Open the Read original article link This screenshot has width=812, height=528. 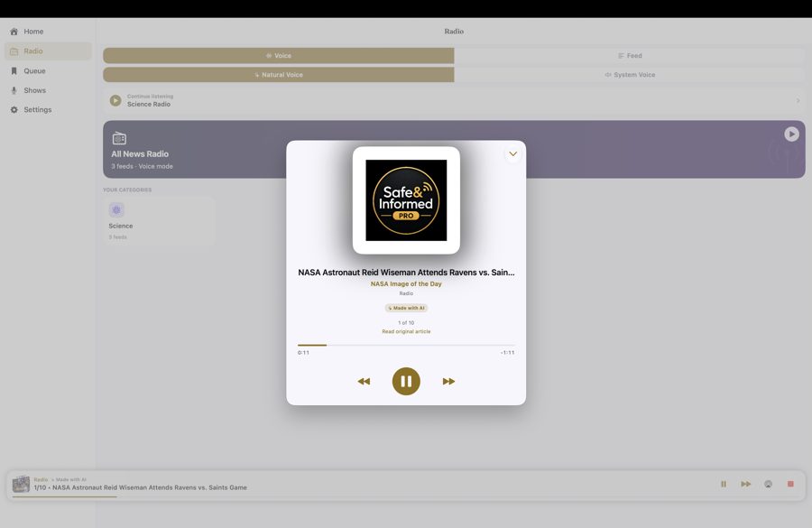(x=406, y=331)
